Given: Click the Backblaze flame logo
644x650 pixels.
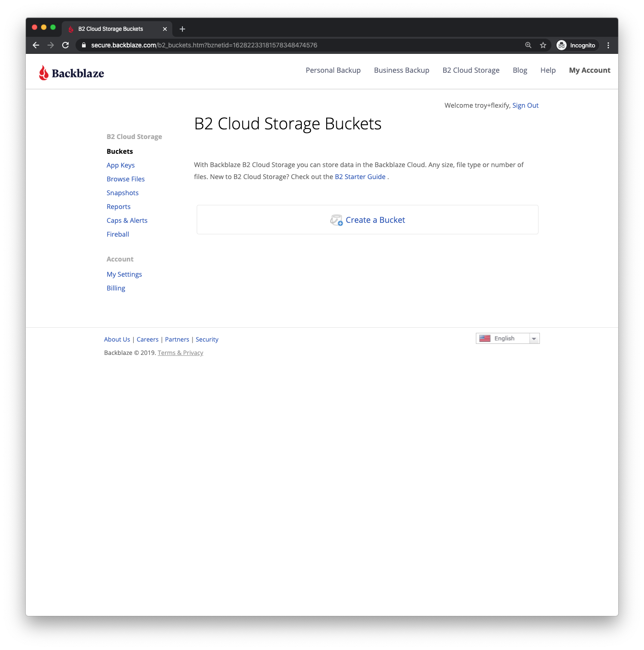Looking at the screenshot, I should click(x=71, y=73).
